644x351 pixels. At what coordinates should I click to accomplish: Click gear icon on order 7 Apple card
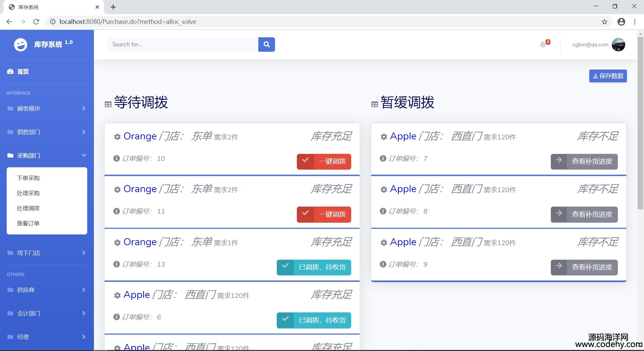coord(384,137)
